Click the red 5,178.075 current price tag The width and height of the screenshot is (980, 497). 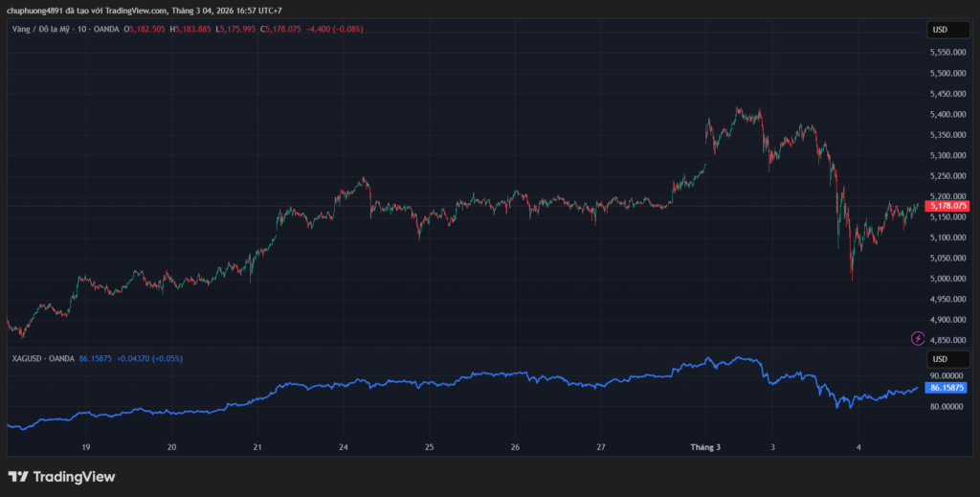947,206
